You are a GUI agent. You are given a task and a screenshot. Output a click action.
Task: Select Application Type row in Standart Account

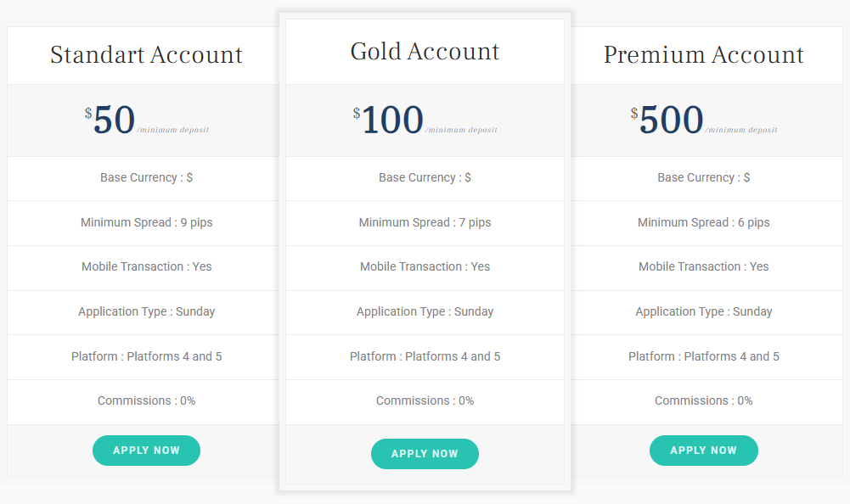146,312
